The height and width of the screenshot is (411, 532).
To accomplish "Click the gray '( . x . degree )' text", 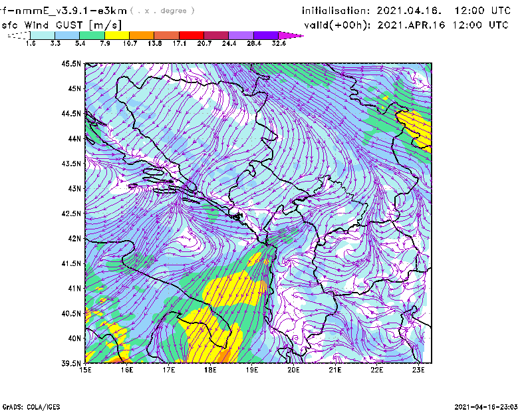I will click(x=162, y=11).
